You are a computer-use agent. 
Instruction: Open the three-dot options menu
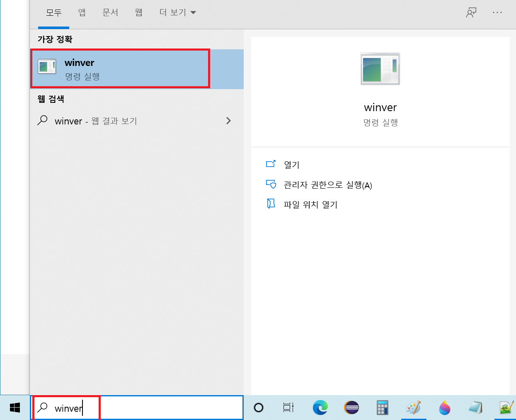tap(497, 13)
